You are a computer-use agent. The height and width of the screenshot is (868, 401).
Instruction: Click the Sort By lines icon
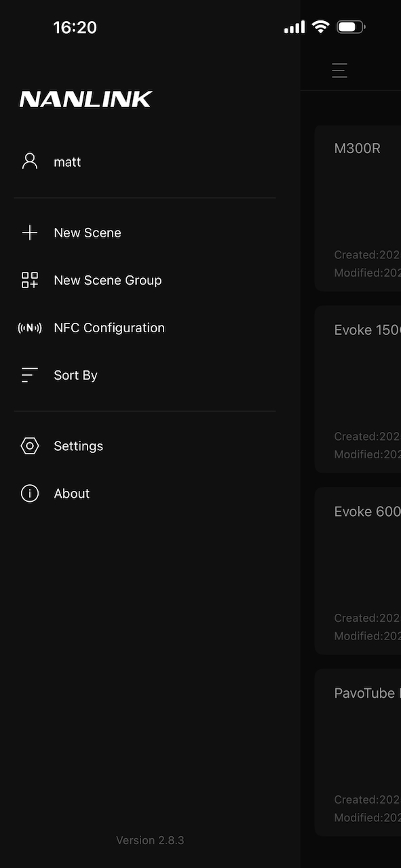coord(28,374)
